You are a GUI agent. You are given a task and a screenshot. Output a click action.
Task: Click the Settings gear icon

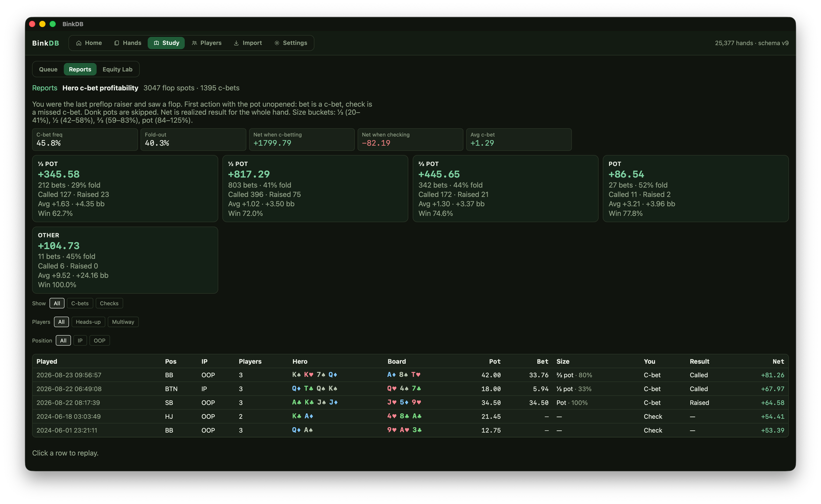click(277, 43)
